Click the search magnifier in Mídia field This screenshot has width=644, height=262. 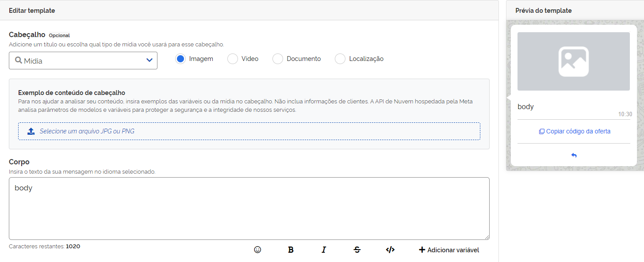tap(19, 61)
